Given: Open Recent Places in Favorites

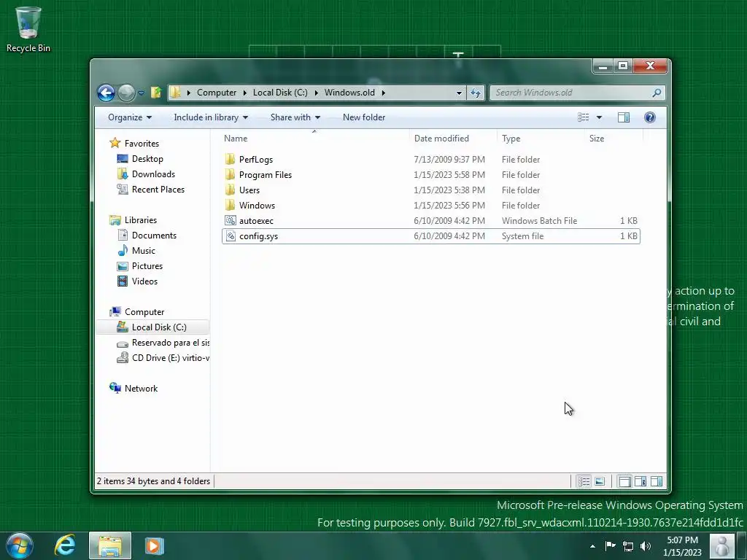Looking at the screenshot, I should click(158, 190).
